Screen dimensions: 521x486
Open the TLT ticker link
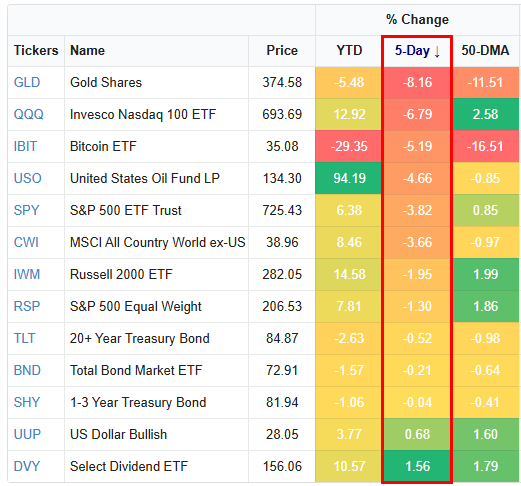click(x=24, y=338)
